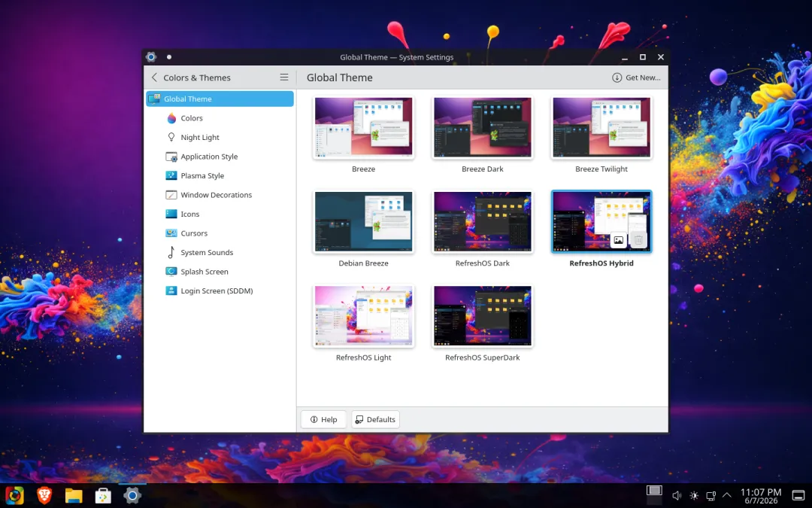The image size is (812, 508).
Task: Click the Help button
Action: [x=323, y=419]
